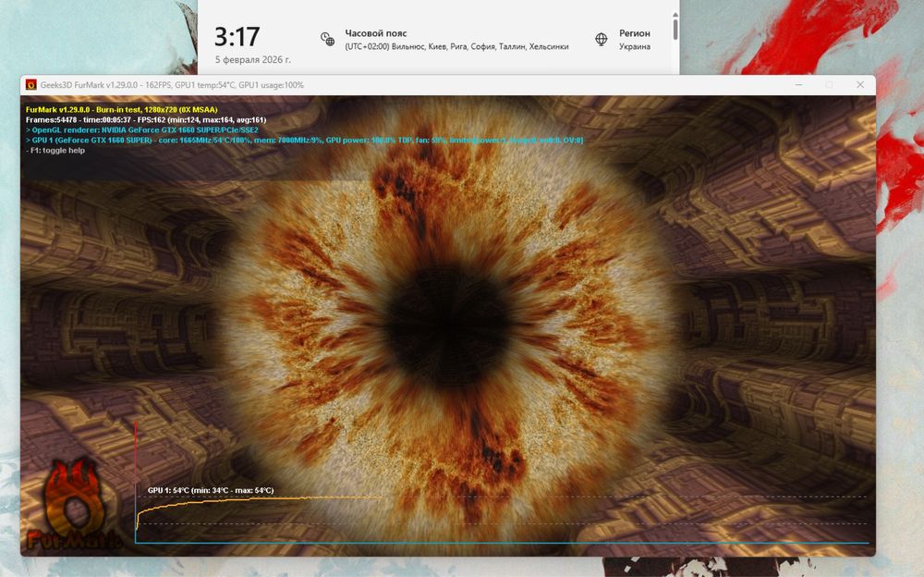Click the FurMark window title bar text
This screenshot has width=924, height=577.
pos(172,85)
